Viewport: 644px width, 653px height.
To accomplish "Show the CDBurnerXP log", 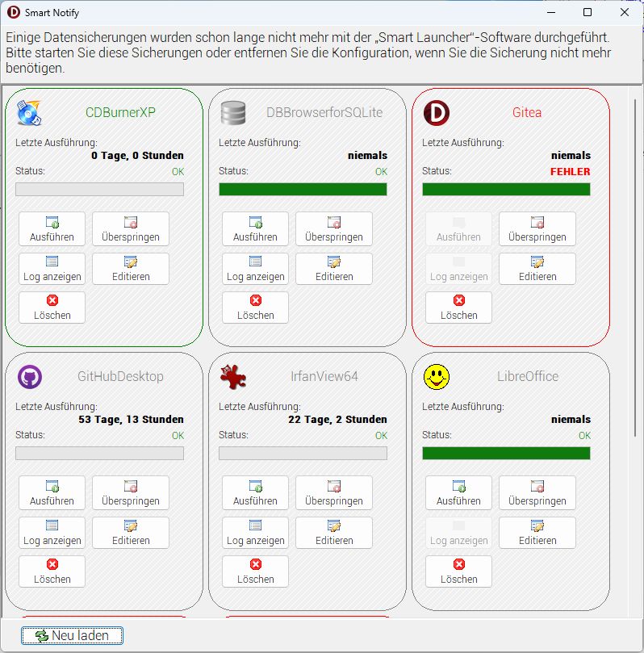I will pyautogui.click(x=52, y=269).
